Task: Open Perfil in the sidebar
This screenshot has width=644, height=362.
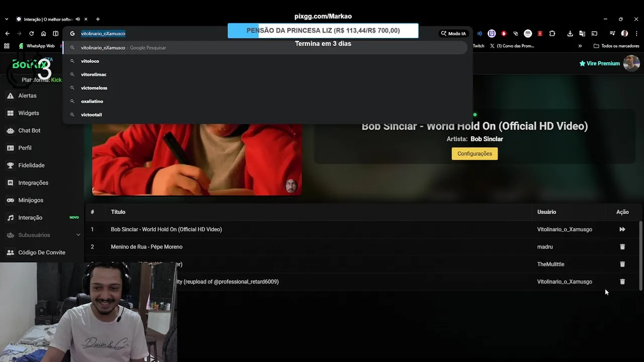Action: [x=25, y=148]
